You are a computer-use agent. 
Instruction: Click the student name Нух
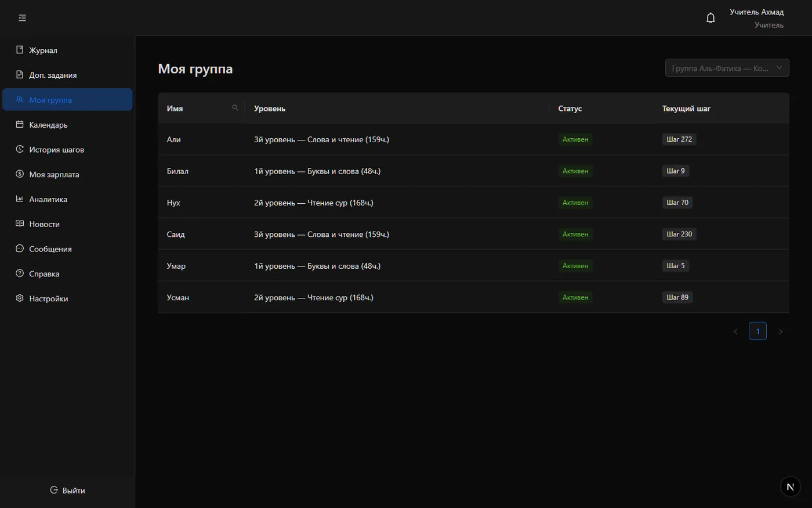[173, 203]
